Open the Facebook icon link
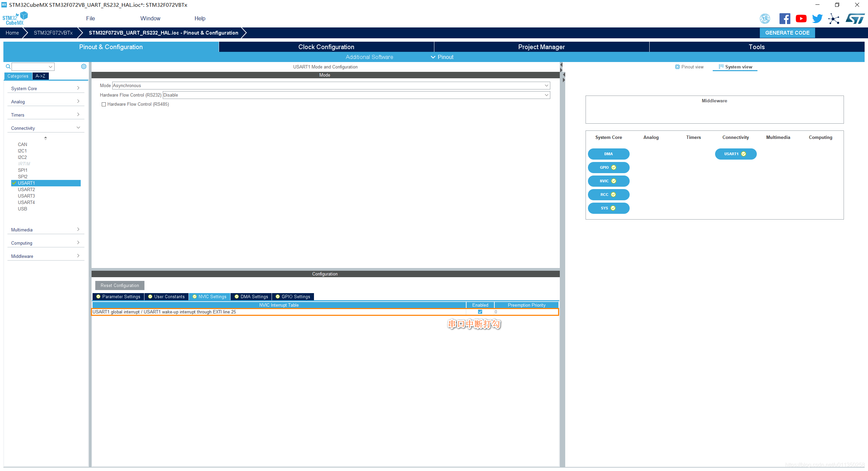The width and height of the screenshot is (868, 471). pos(785,19)
